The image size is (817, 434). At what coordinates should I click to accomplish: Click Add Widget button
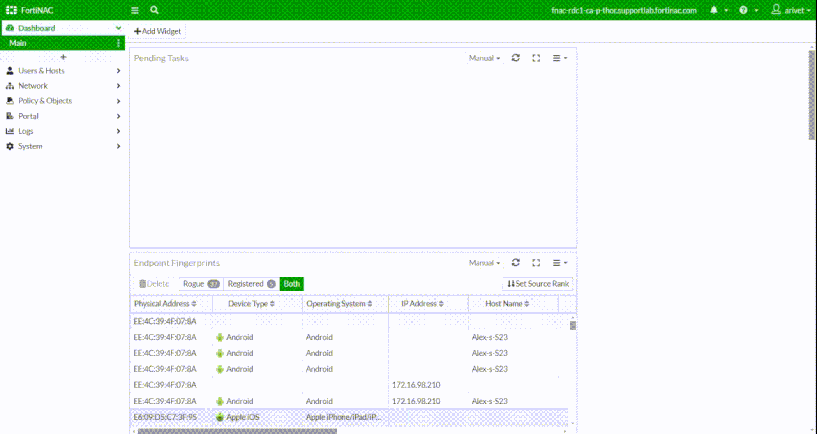(157, 31)
